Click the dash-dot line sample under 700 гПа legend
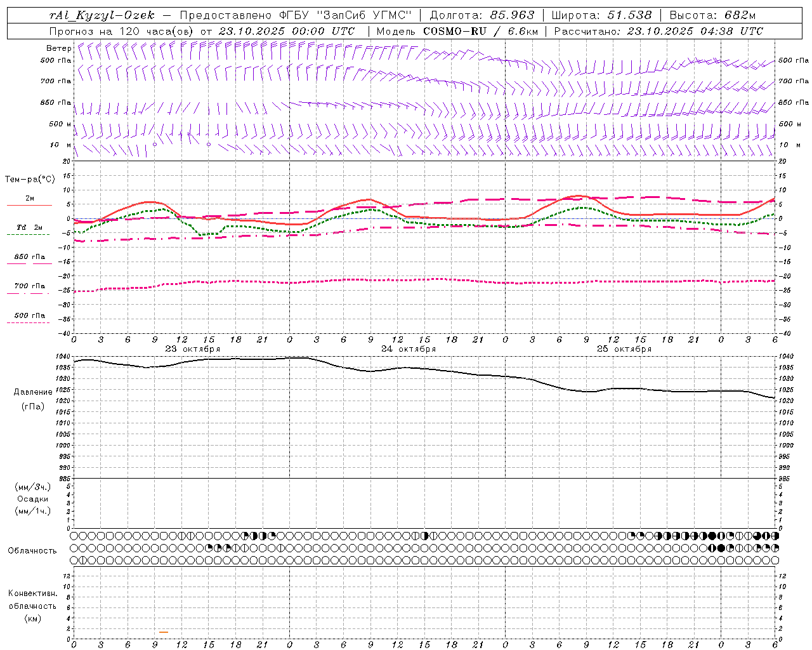Viewport: 812px width, 650px height. pyautogui.click(x=29, y=293)
